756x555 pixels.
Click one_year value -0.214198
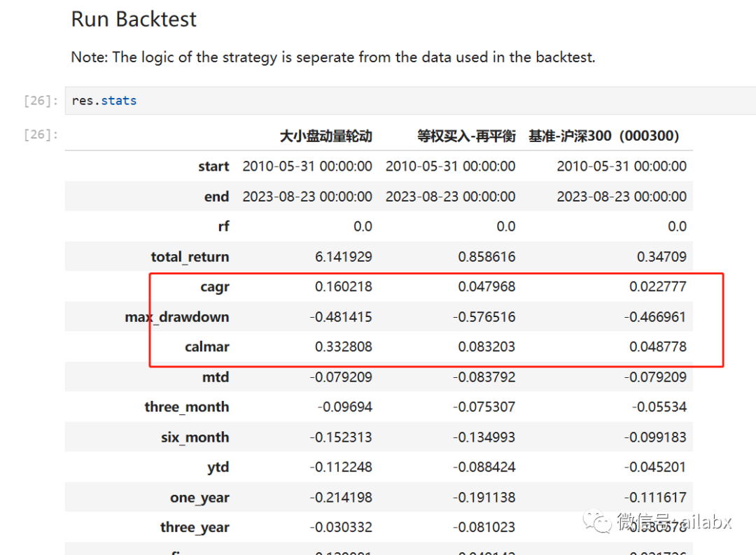tap(341, 498)
